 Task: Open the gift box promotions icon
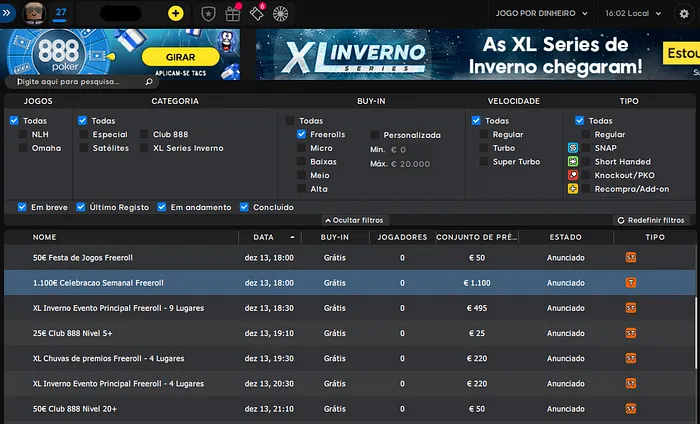click(x=233, y=13)
